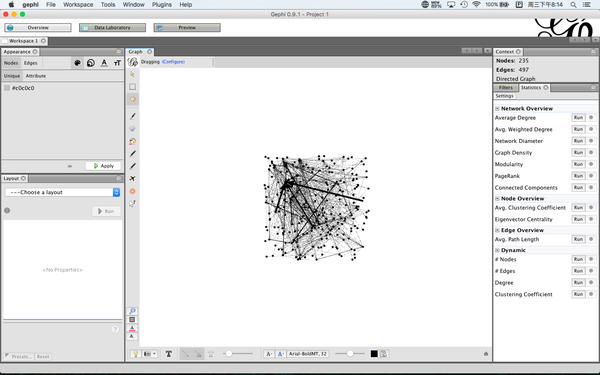Toggle the light bulb background color button
Image resolution: width=600 pixels, height=375 pixels.
click(135, 354)
